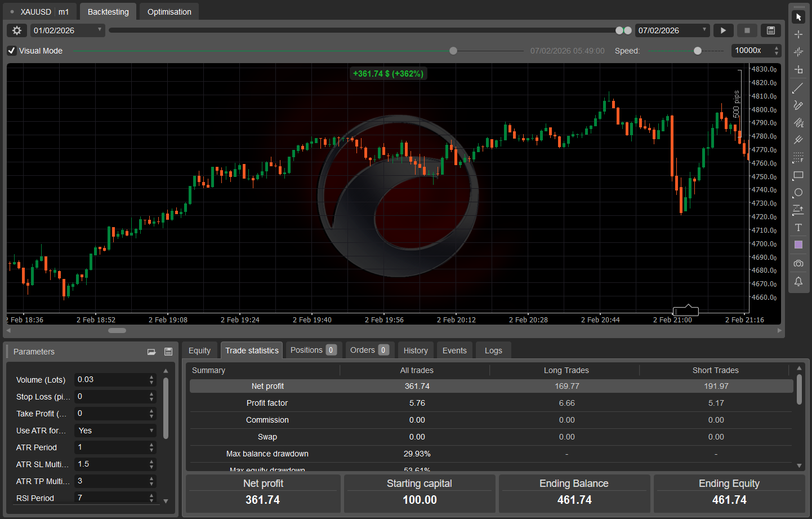Screen dimensions: 812x519
Task: Expand the 10000x speed selector
Action: click(776, 50)
